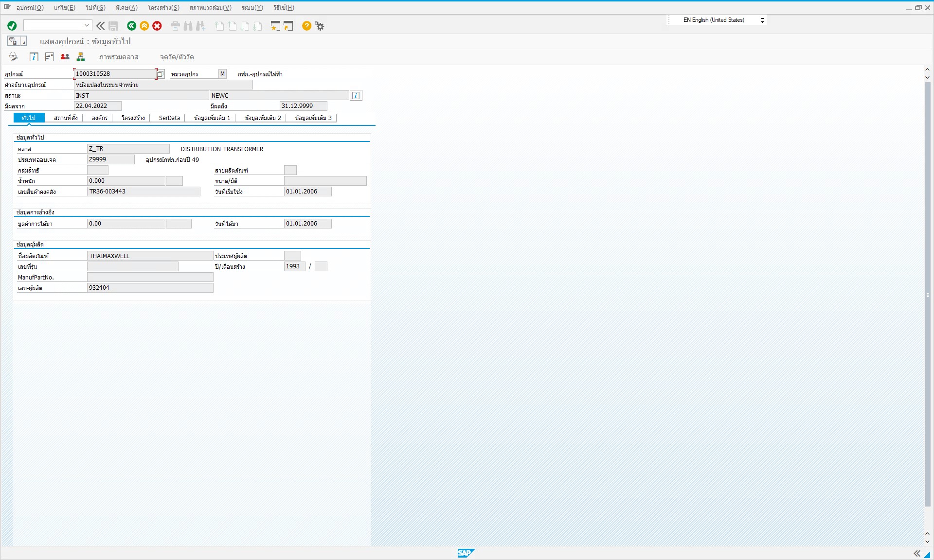
Task: Click the red Cancel X icon
Action: click(157, 26)
